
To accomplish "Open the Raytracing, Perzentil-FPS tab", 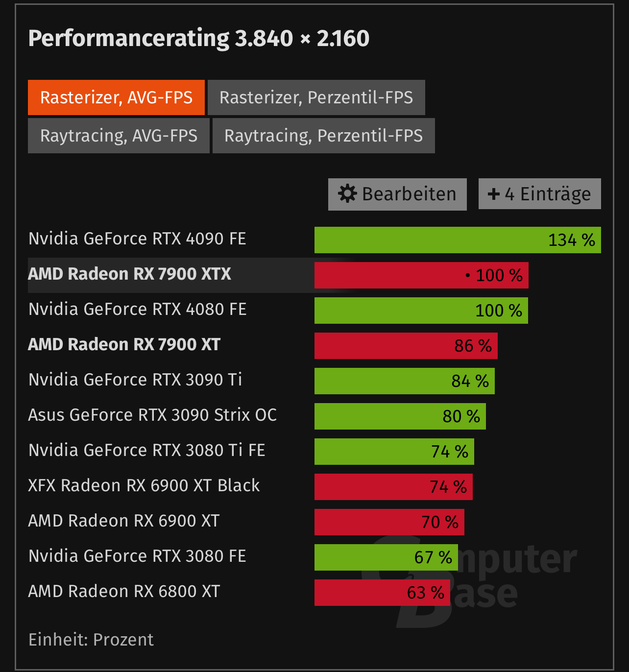I will click(x=323, y=136).
